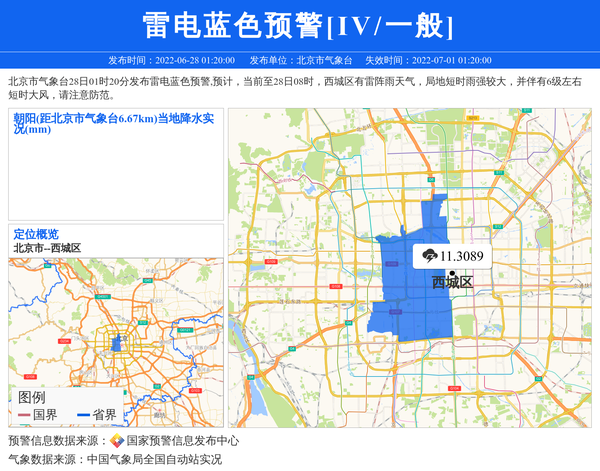600x471 pixels.
Task: Click the National Warning Center logo icon
Action: click(117, 441)
